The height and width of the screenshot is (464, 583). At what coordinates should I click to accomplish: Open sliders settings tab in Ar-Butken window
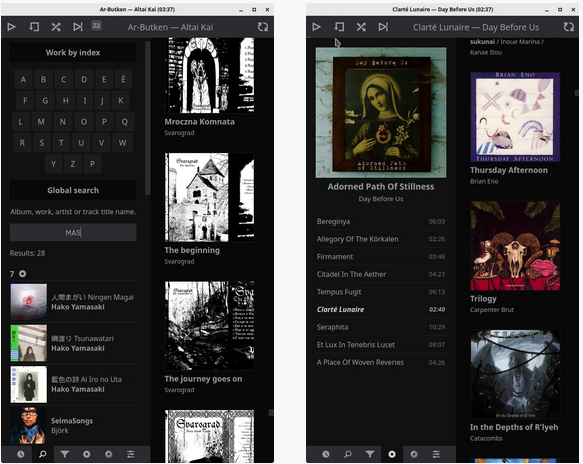131,454
